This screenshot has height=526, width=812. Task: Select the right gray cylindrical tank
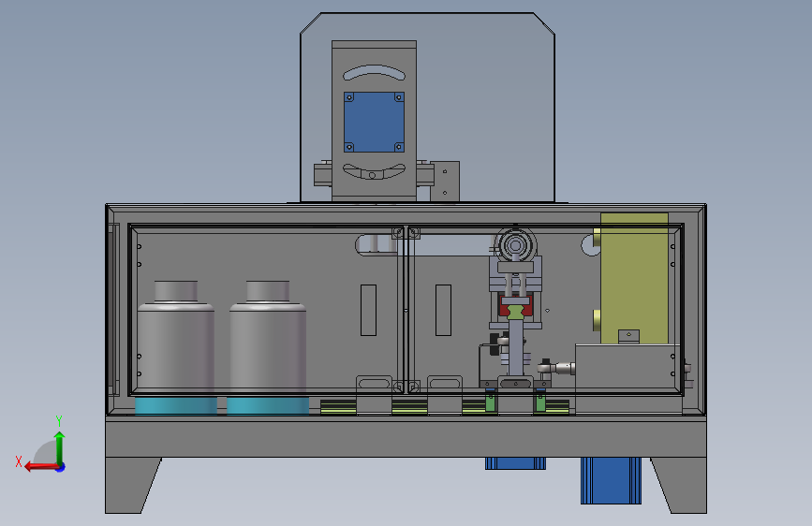268,337
